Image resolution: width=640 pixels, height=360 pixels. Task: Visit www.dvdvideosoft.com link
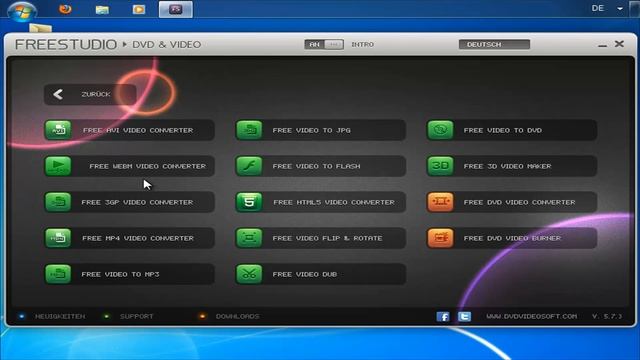coord(531,316)
